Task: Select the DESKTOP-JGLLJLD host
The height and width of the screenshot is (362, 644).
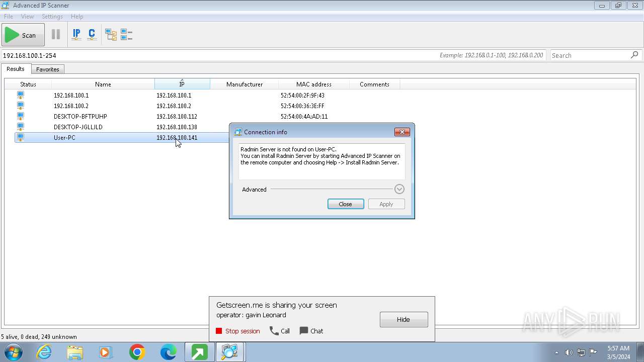Action: [x=78, y=127]
